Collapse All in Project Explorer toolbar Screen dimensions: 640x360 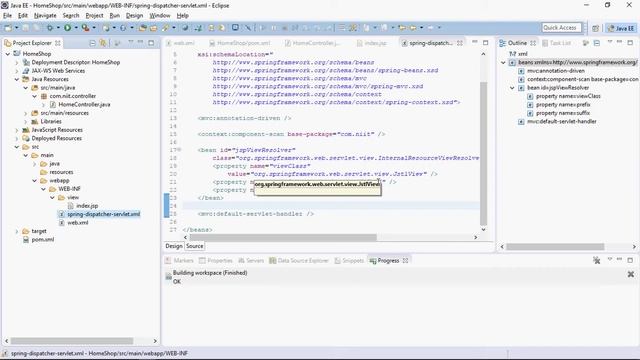point(93,43)
